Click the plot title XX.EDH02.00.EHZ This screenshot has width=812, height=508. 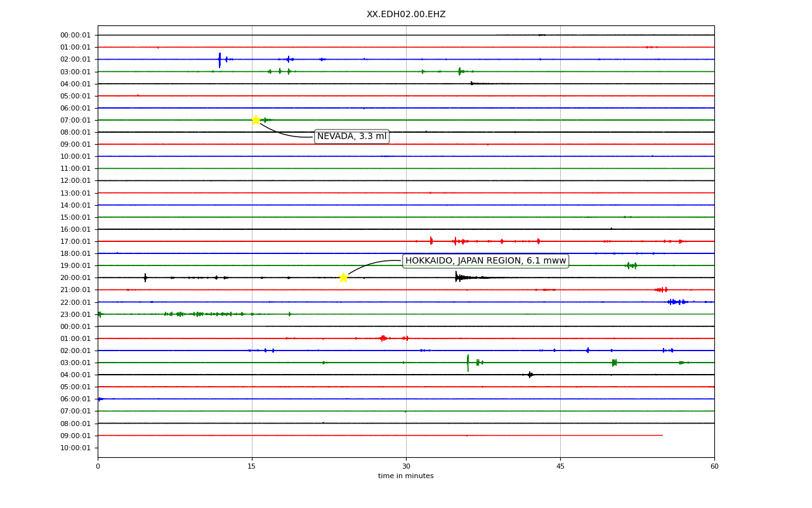pyautogui.click(x=406, y=15)
